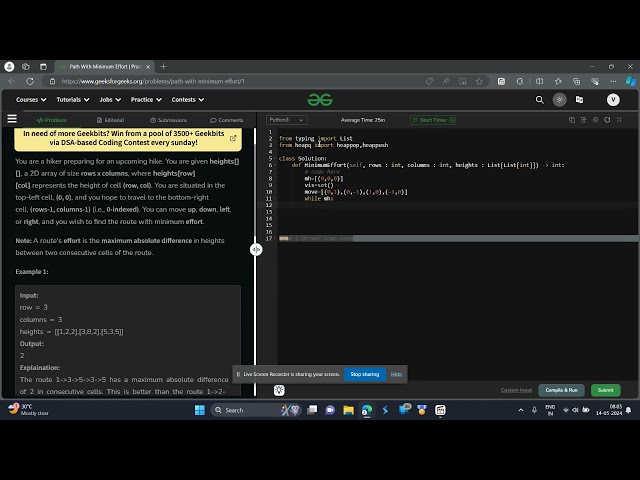Expand editor to fullscreen
The image size is (640, 480).
coord(619,120)
